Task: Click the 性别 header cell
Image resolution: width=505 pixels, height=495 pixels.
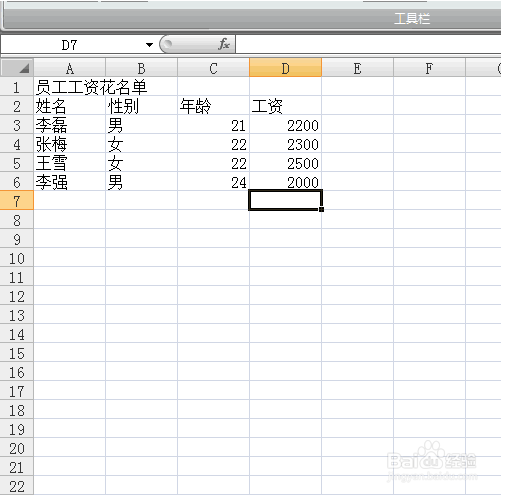Action: [x=142, y=106]
